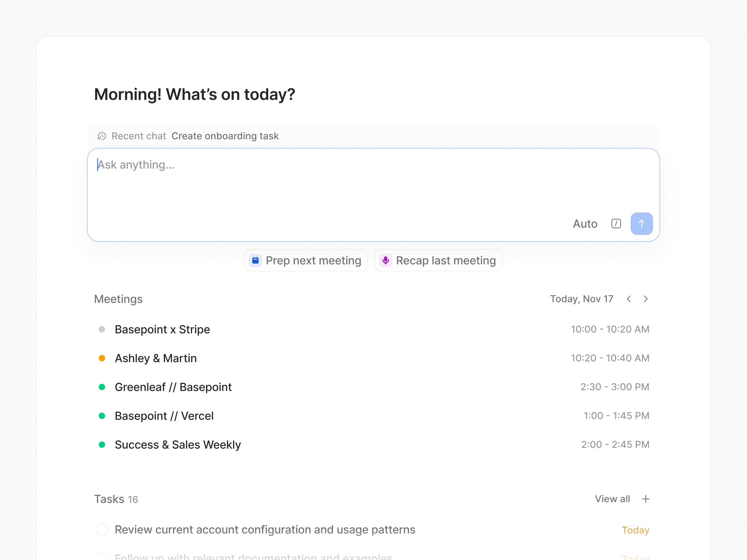Viewport: 747px width, 560px height.
Task: Click the microphone icon on Recap last meeting
Action: click(x=386, y=260)
